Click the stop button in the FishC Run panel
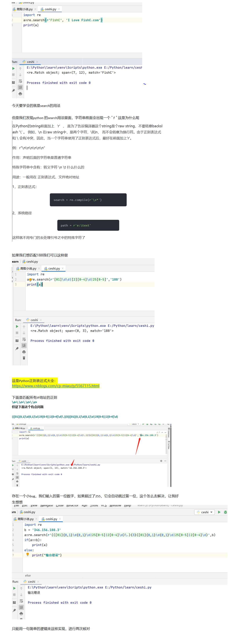Screen dimensions: 228x644 (x=14, y=74)
